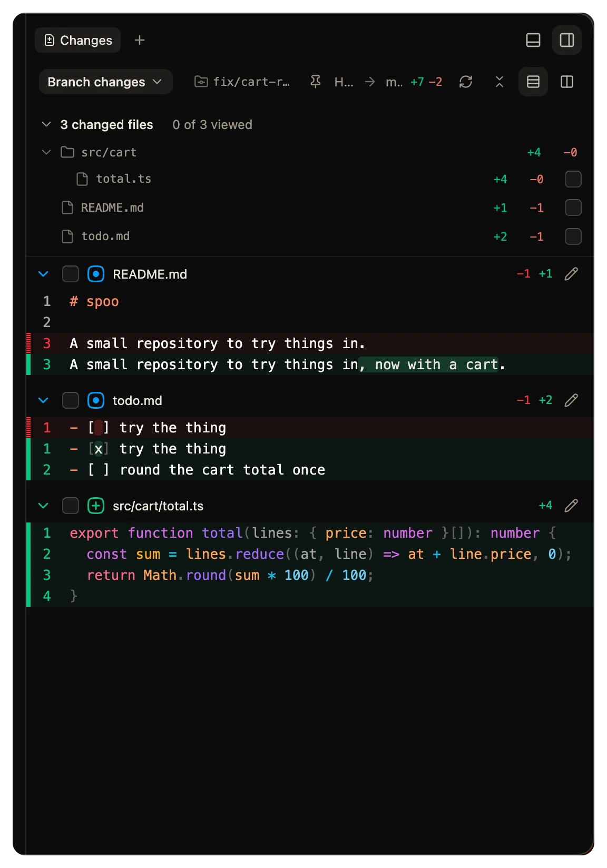Click todo.md diff header filename

[x=137, y=400]
